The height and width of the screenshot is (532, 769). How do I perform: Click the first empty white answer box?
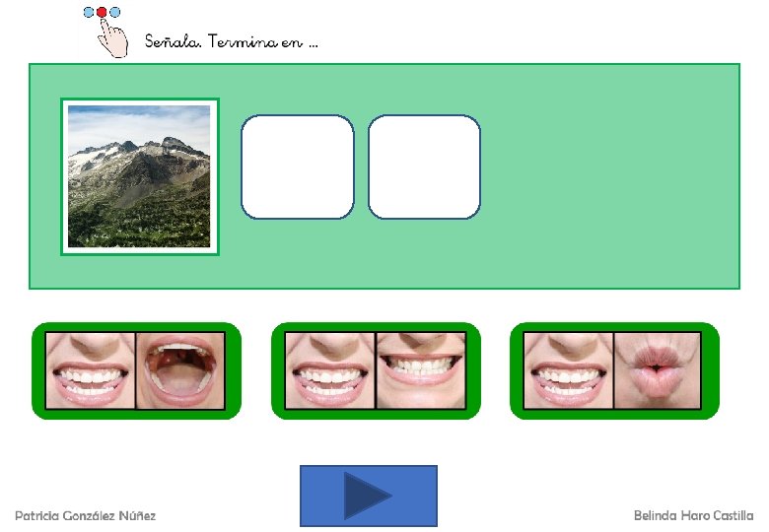pos(297,166)
